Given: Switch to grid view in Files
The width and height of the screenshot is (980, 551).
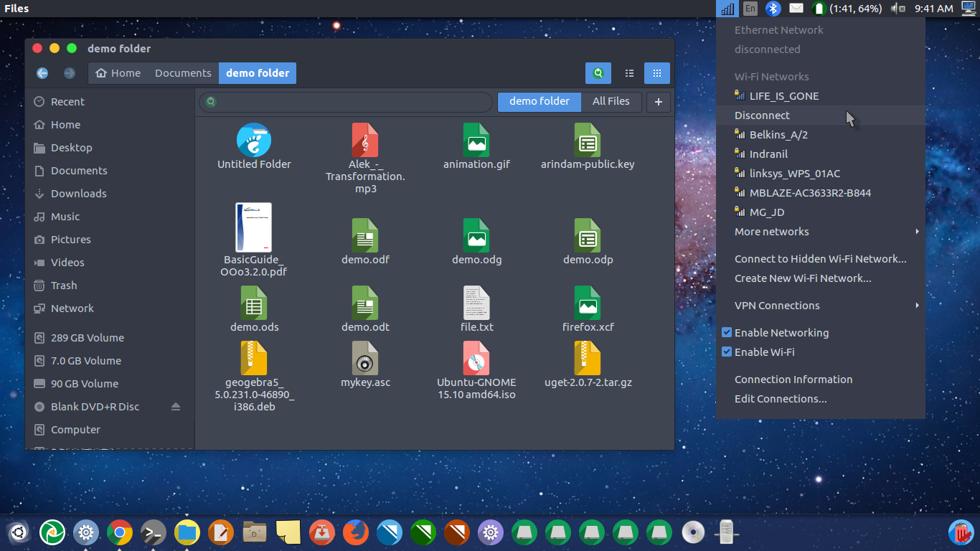Looking at the screenshot, I should click(x=656, y=72).
